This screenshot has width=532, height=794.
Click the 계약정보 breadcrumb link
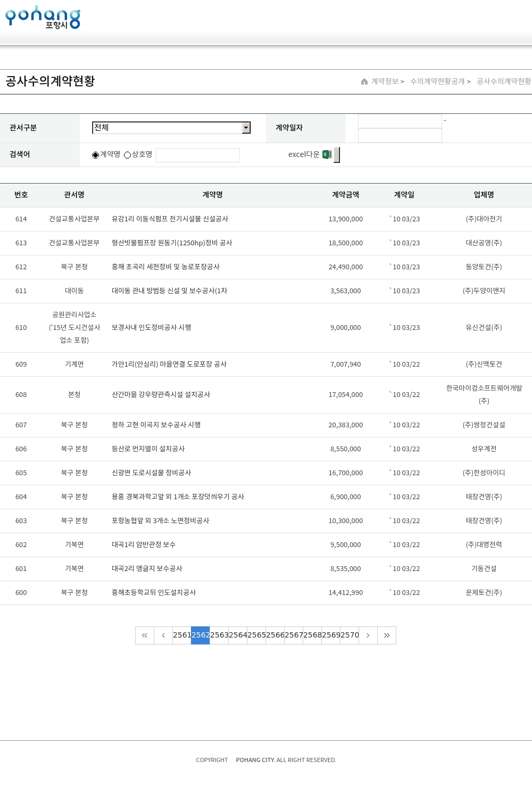pyautogui.click(x=385, y=81)
